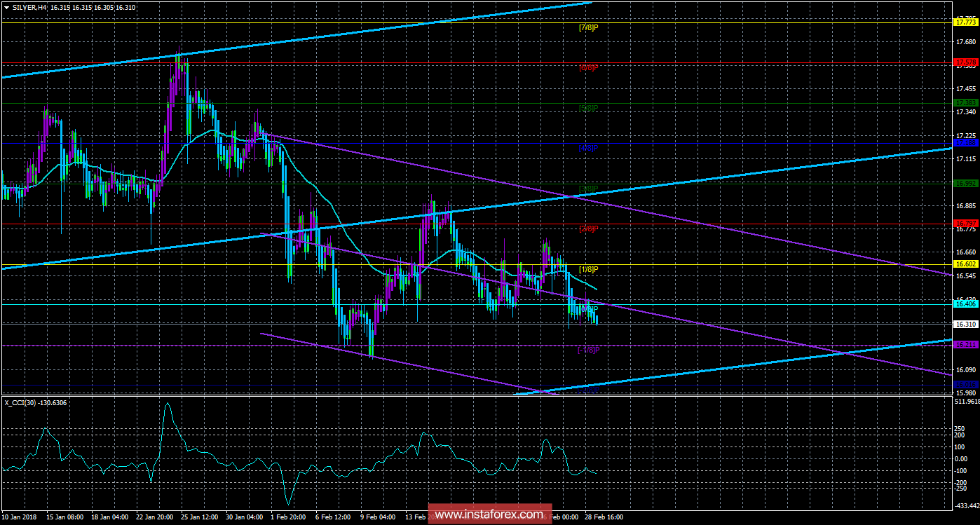Click the 15 Jan 08:00 time label

[x=66, y=517]
